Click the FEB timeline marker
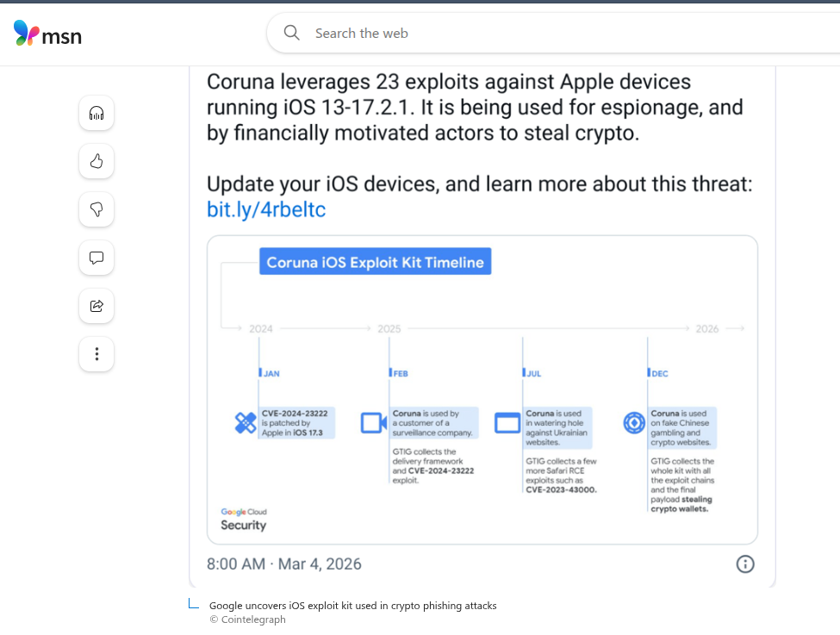 coord(399,373)
